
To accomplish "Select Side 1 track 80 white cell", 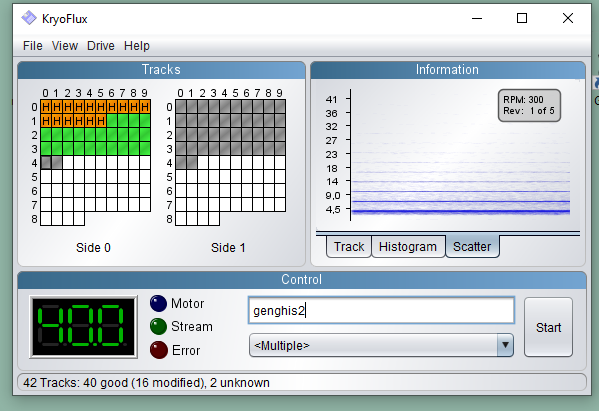I will pos(181,219).
